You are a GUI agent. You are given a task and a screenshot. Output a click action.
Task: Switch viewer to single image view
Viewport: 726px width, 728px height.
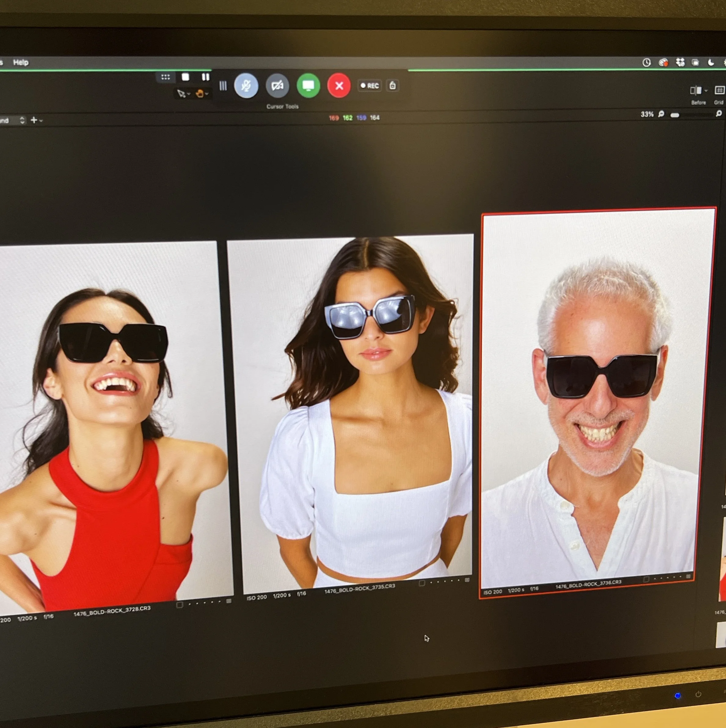coord(185,77)
